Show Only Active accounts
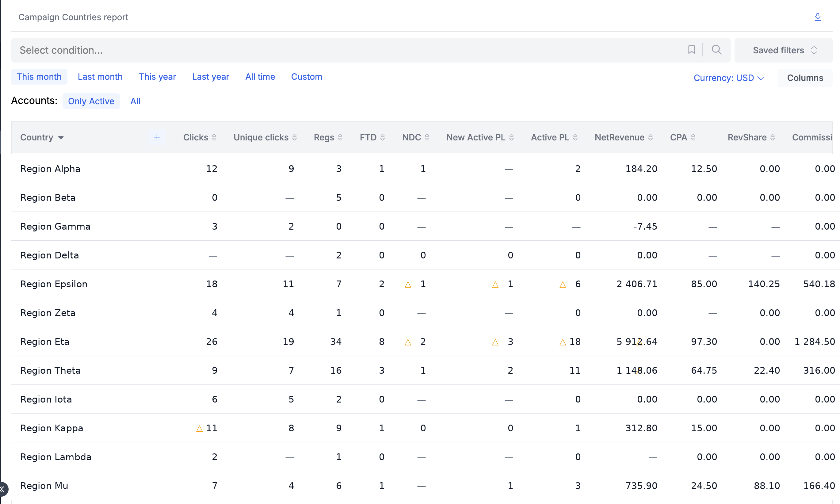 [x=91, y=101]
